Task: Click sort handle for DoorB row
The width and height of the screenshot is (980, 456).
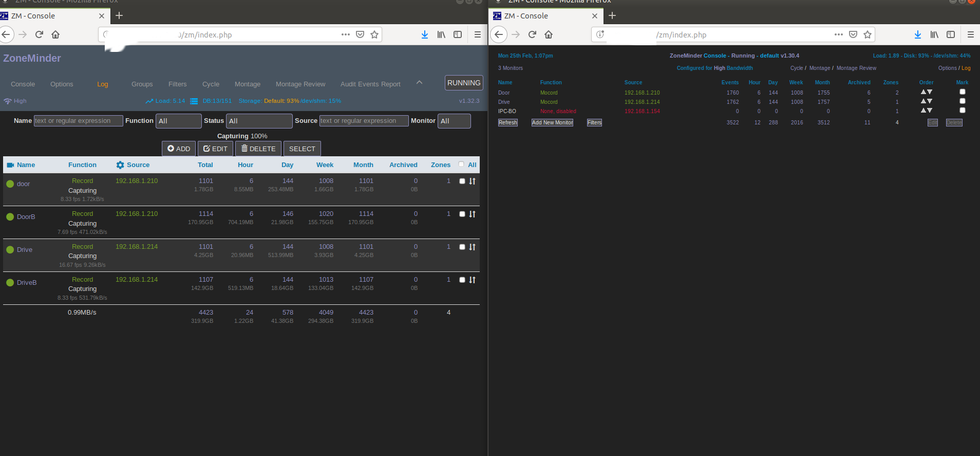Action: (473, 214)
